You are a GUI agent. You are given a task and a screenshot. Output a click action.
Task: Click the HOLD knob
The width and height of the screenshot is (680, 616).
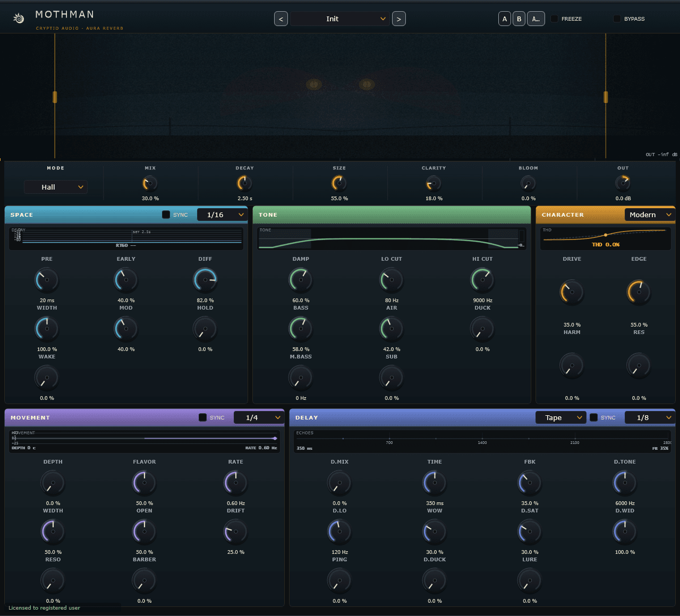pos(205,329)
